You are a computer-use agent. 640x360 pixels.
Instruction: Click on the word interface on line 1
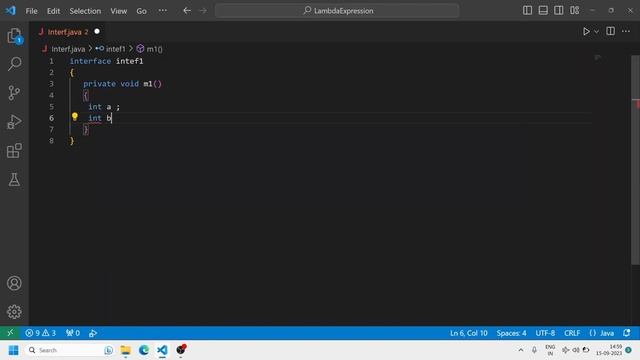point(90,61)
